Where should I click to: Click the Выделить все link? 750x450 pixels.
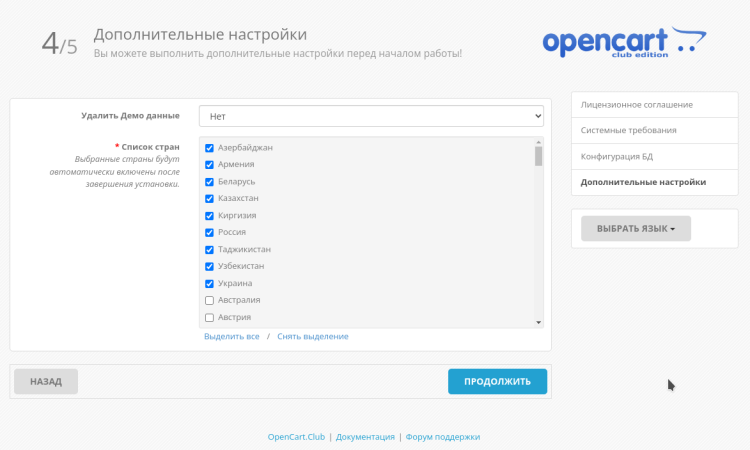(x=231, y=337)
